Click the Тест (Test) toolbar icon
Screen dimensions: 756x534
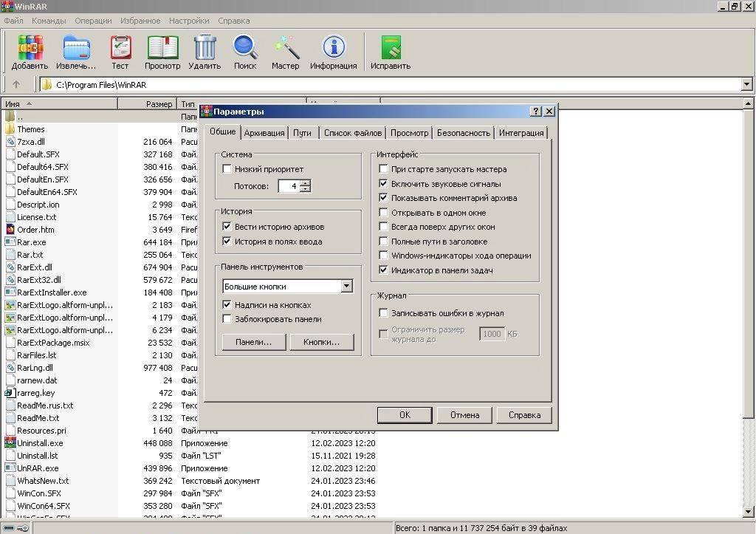click(120, 47)
